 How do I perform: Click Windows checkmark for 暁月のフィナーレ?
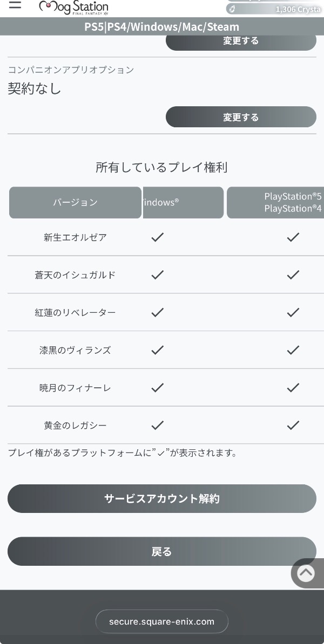(157, 388)
